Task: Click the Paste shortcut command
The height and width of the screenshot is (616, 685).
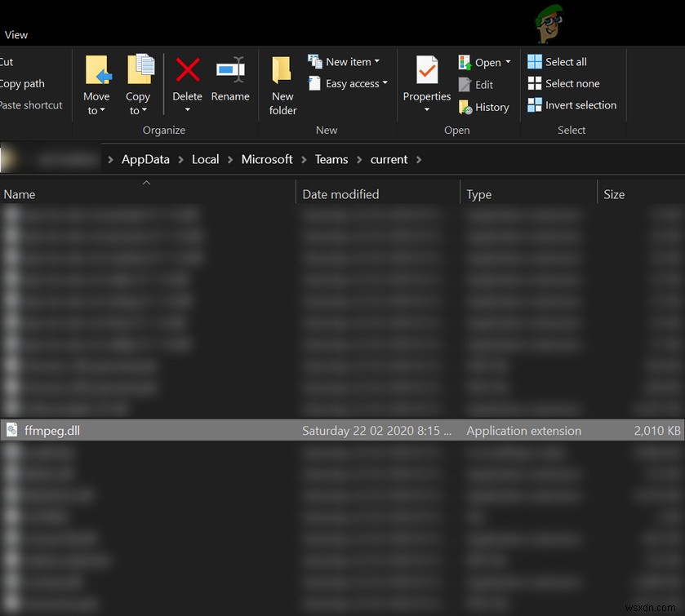Action: pos(31,105)
